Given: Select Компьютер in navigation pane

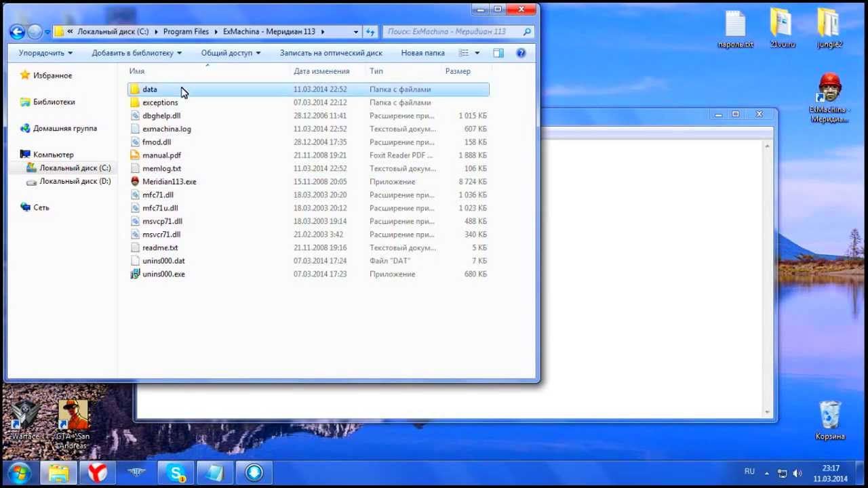Looking at the screenshot, I should (x=53, y=155).
